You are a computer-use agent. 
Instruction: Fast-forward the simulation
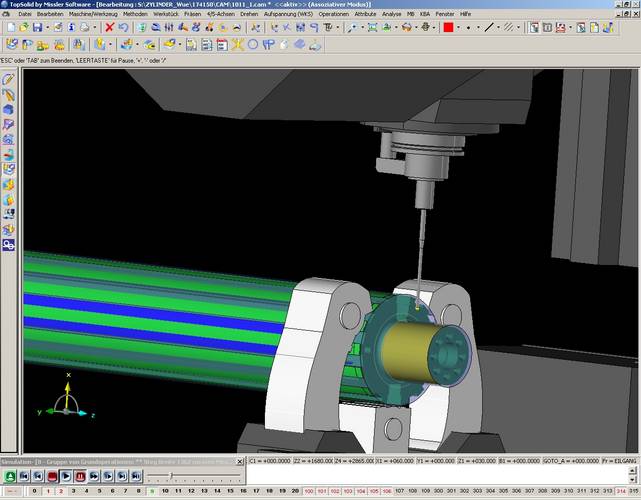click(x=94, y=476)
